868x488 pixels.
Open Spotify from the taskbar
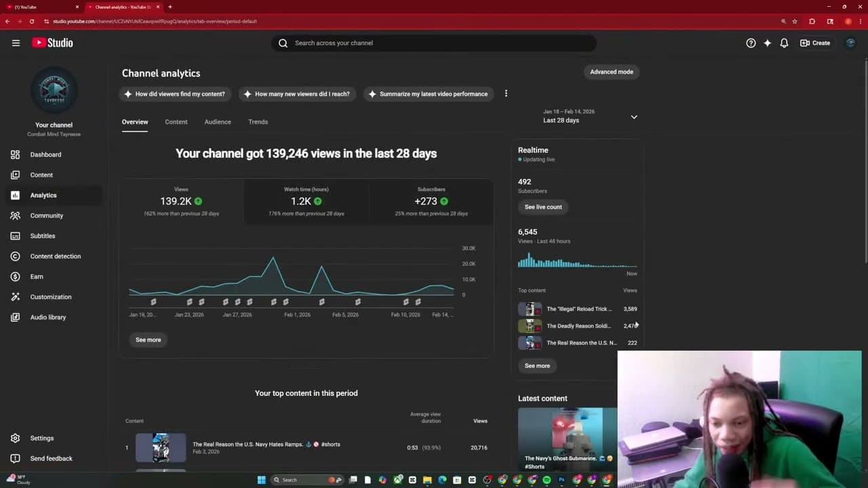pos(547,480)
